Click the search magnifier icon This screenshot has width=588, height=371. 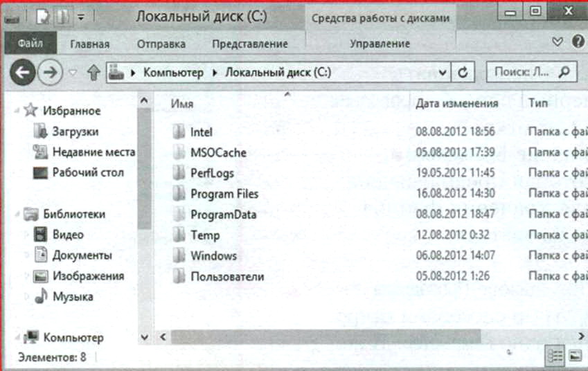564,71
